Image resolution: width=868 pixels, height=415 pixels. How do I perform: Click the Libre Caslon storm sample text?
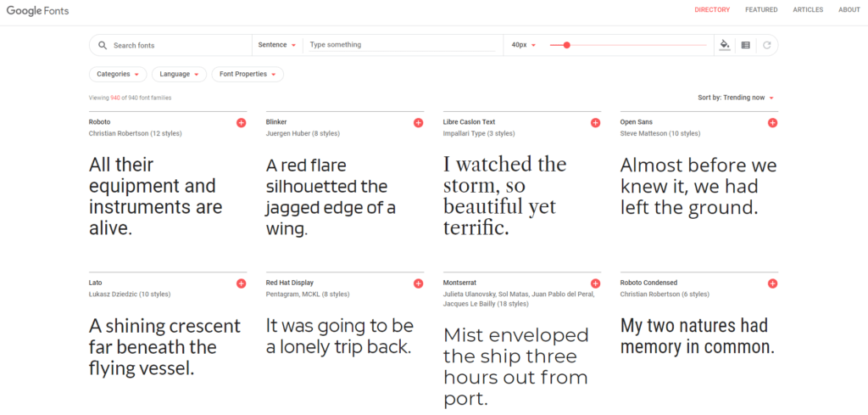point(505,196)
